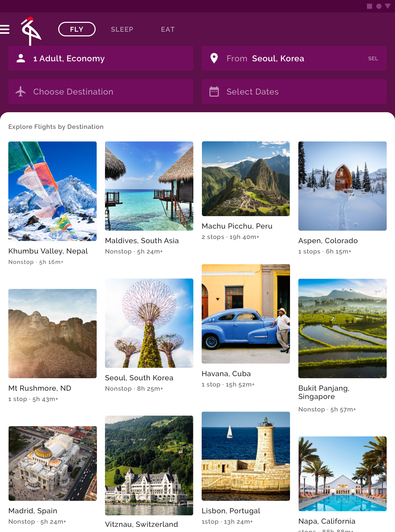Click the location pin icon
This screenshot has width=395, height=532.
(214, 58)
